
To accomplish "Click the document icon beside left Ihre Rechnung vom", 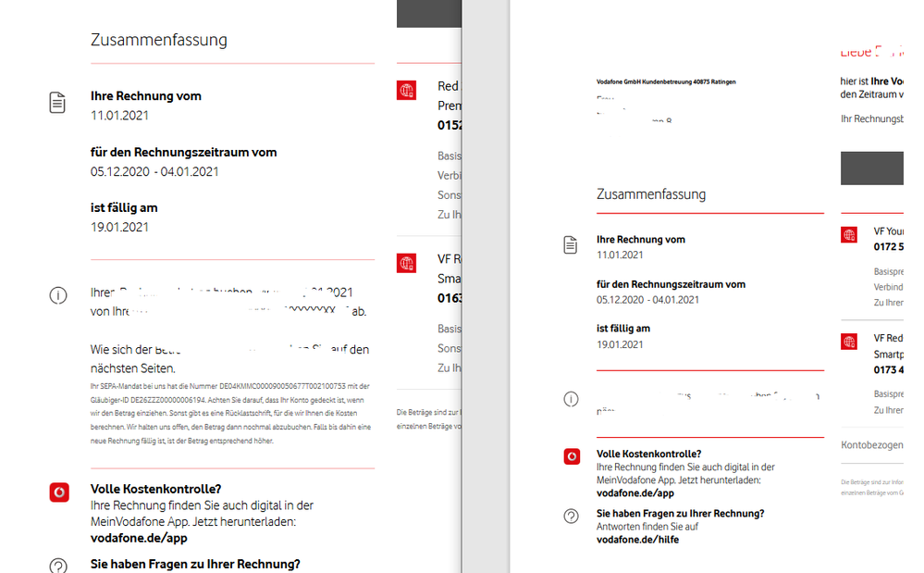I will coord(57,103).
